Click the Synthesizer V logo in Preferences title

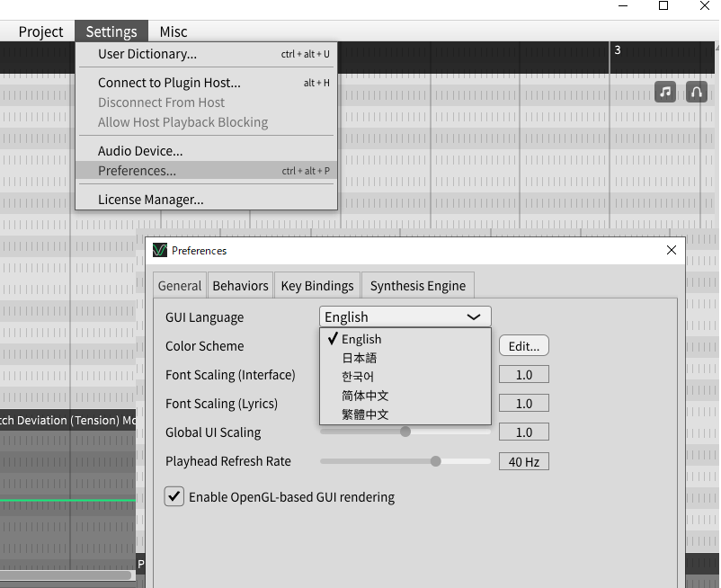160,250
